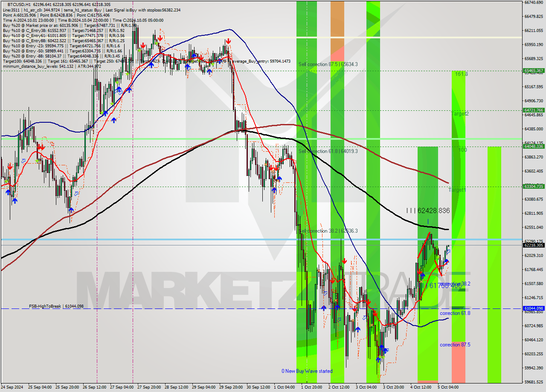The width and height of the screenshot is (546, 392).
Task: Click 66211.050 on the price axis
Action: click(533, 31)
